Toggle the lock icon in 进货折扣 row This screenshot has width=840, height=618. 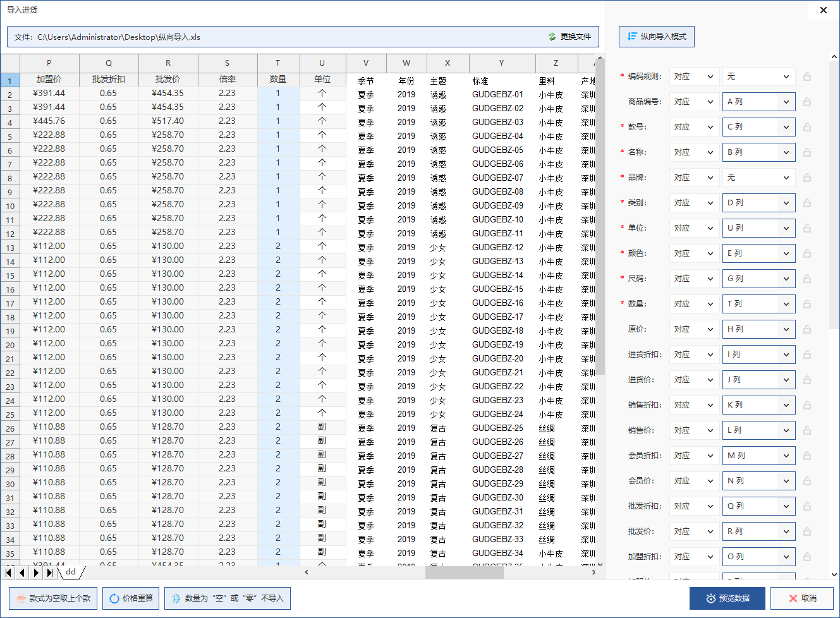807,354
